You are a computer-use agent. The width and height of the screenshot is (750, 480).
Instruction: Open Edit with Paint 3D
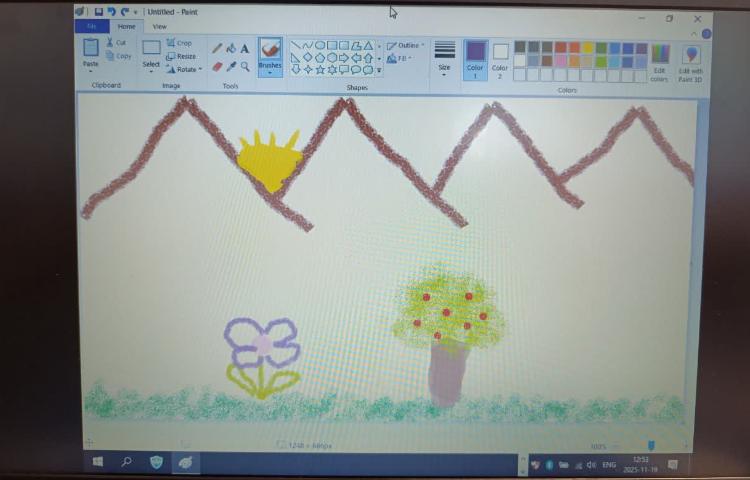coord(690,62)
